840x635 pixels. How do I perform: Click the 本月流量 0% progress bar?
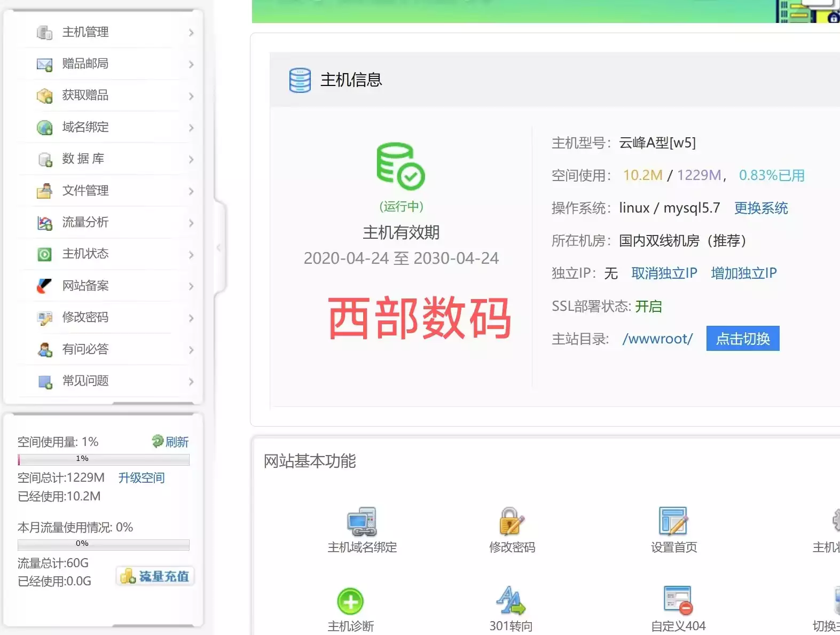click(104, 544)
